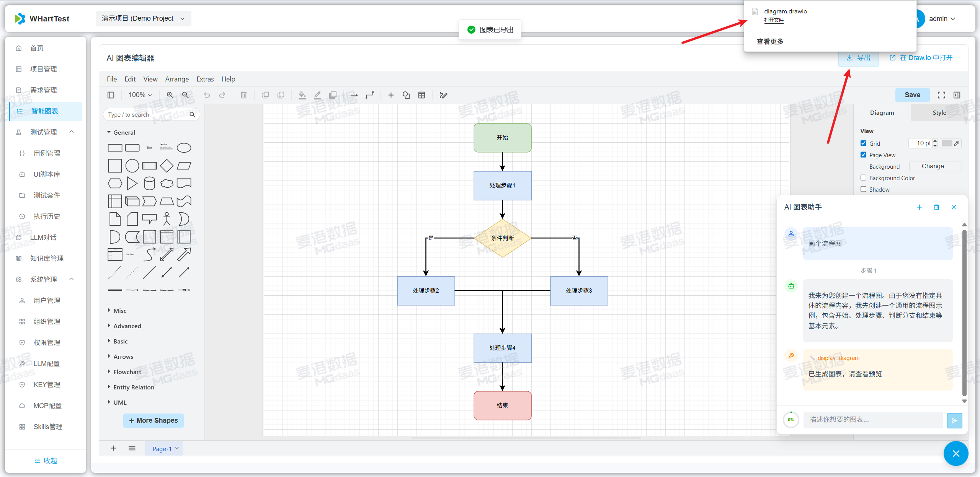Click the More Shapes button

click(x=153, y=420)
